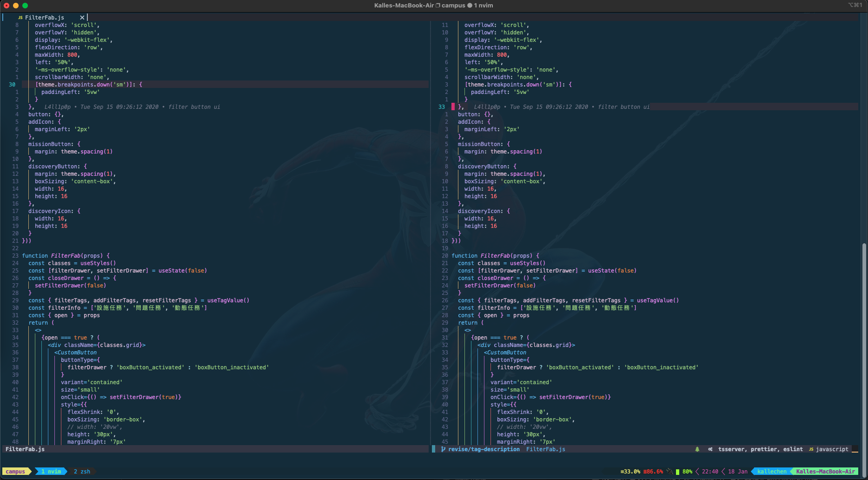This screenshot has width=868, height=480.
Task: Click FilterFab.js filename in right statusline
Action: [x=545, y=449]
